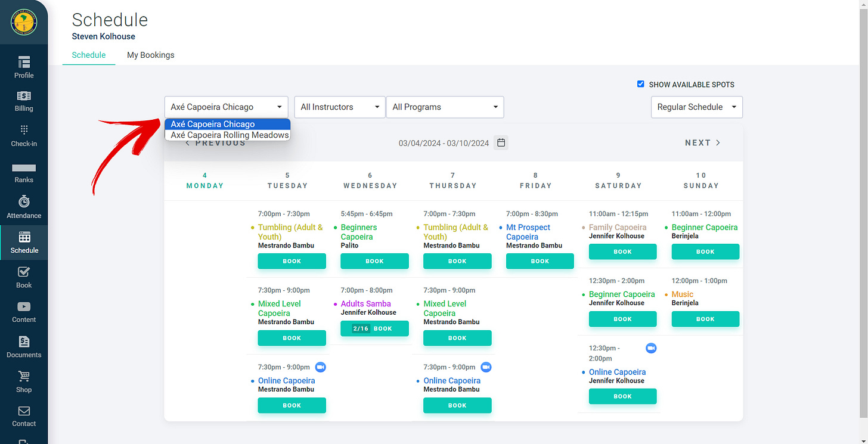Open Wednesday Beginners Capoeira title link
The width and height of the screenshot is (868, 444).
click(x=359, y=232)
